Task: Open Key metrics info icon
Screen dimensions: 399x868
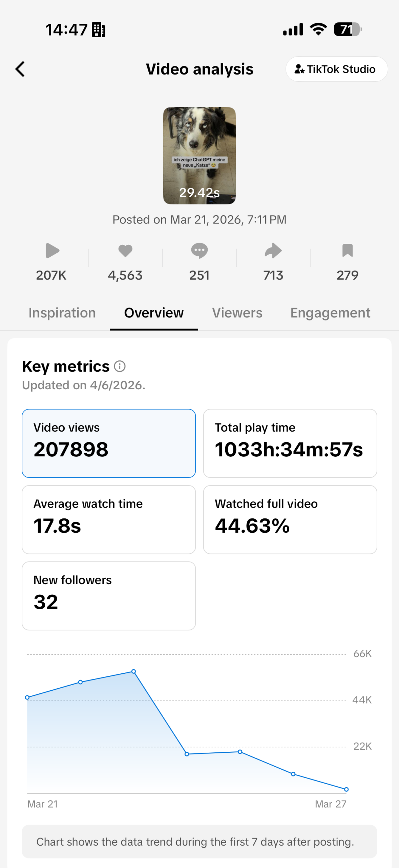Action: [120, 366]
